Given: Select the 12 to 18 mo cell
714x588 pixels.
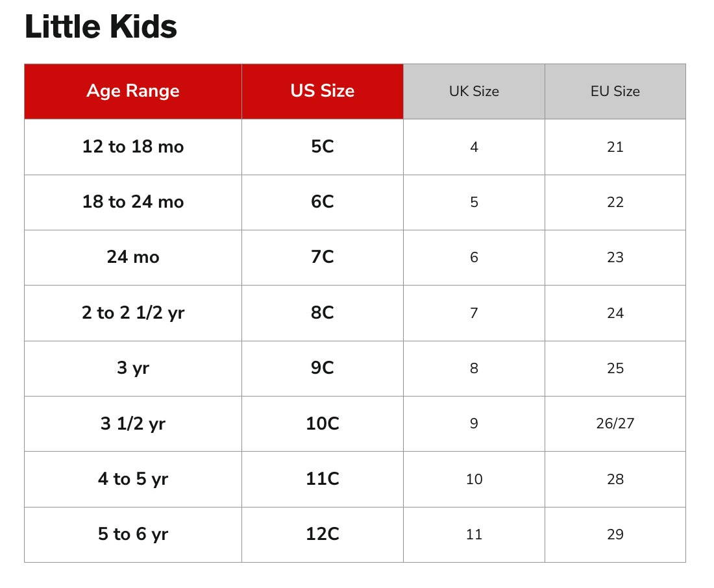Looking at the screenshot, I should point(133,147).
